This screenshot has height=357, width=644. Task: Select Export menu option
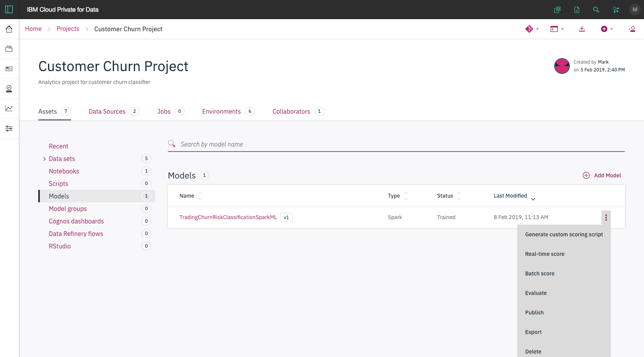coord(564,332)
